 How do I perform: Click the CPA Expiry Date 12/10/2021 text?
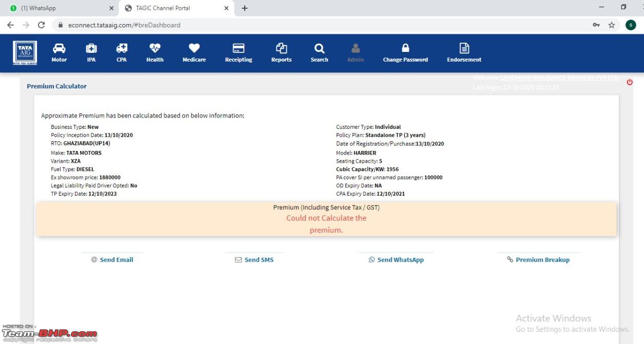(370, 194)
